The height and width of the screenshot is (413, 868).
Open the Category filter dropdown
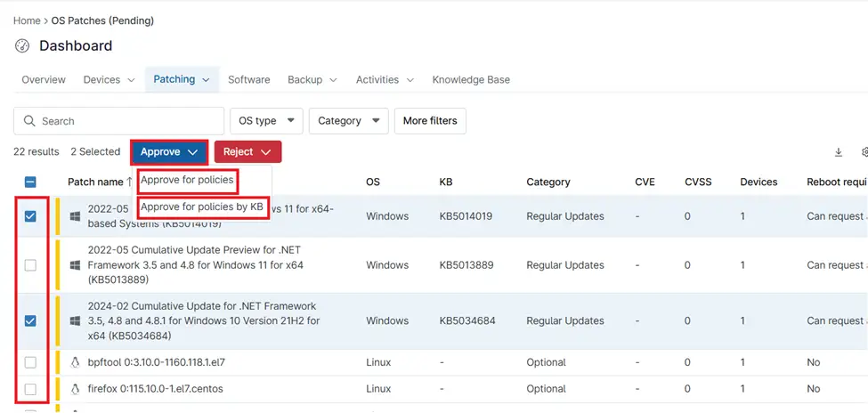349,121
